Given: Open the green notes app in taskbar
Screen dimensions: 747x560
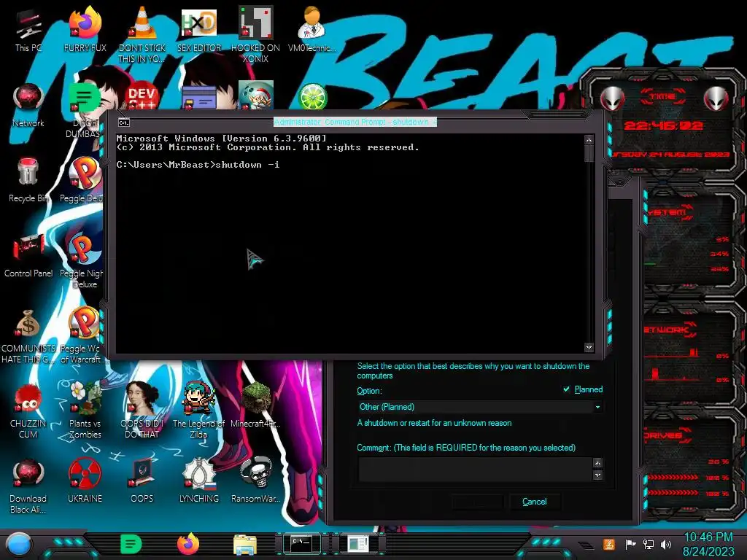Looking at the screenshot, I should (x=131, y=544).
